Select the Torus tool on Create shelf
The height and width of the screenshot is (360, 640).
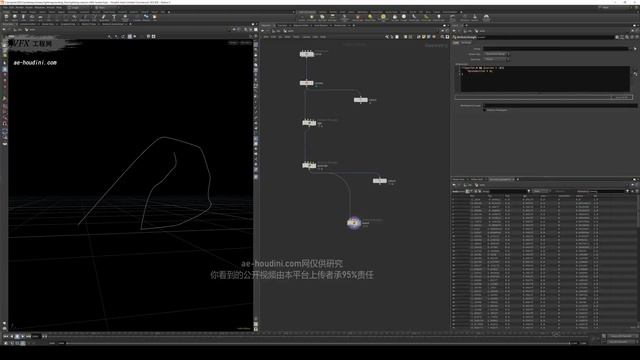coord(32,17)
